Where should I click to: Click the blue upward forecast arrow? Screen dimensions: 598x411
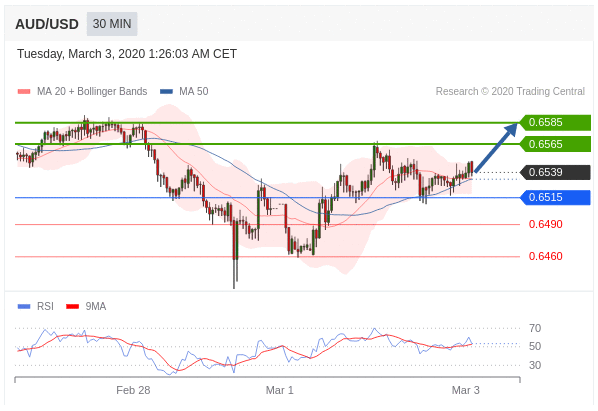[x=496, y=148]
